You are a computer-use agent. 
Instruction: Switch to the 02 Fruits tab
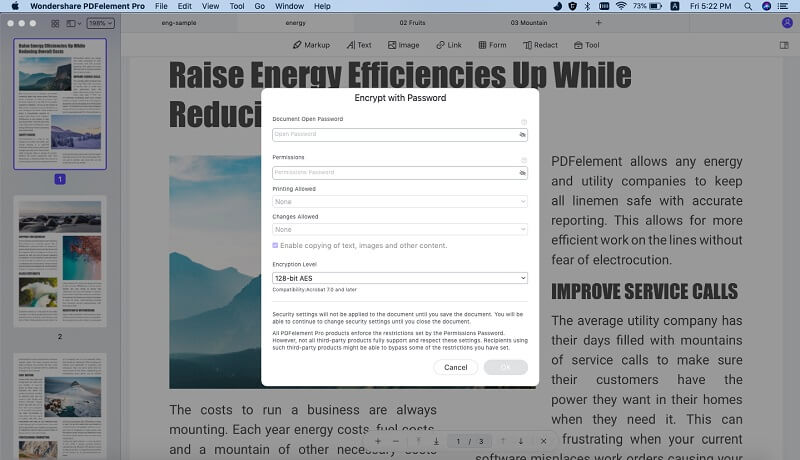pos(412,23)
